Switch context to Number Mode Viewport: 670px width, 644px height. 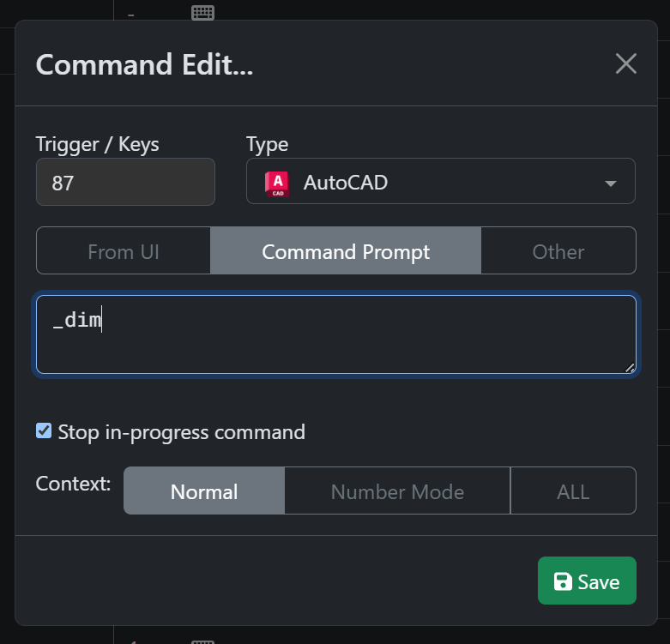tap(397, 491)
